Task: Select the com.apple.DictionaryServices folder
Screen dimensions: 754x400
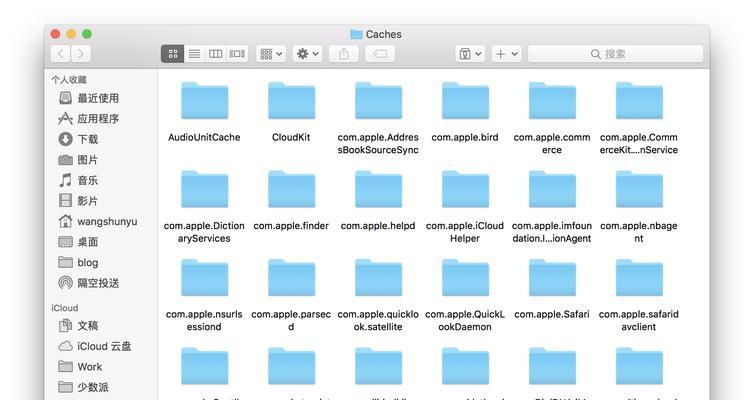Action: coord(204,189)
